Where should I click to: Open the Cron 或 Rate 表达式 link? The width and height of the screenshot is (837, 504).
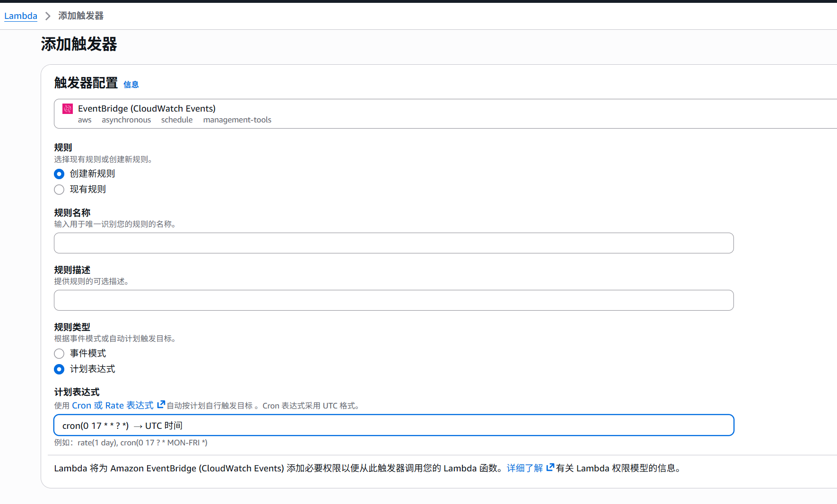[x=113, y=405]
